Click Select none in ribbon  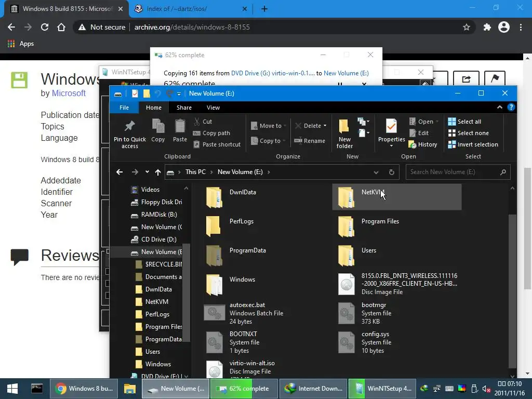[x=469, y=133]
